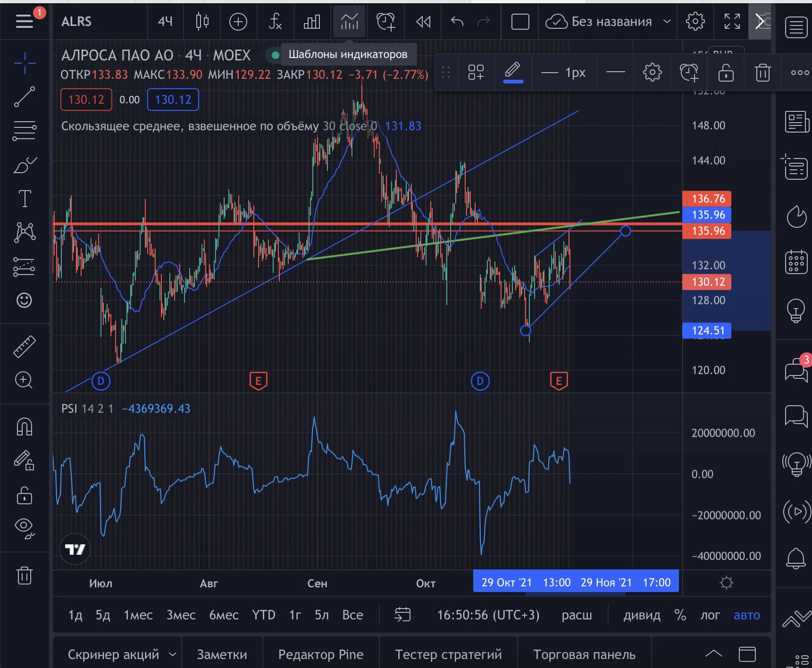Open the emoji icons tool
Image resolution: width=812 pixels, height=668 pixels.
coord(25,300)
